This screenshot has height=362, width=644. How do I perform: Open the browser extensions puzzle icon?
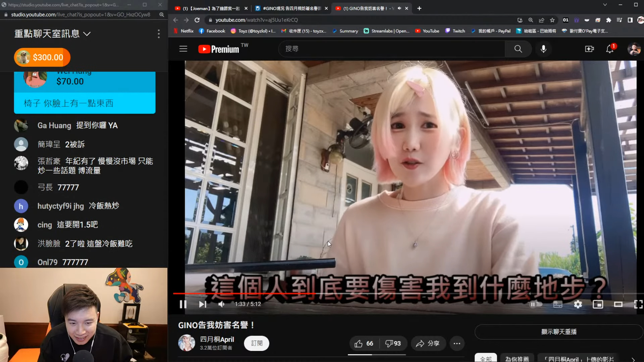(x=609, y=20)
